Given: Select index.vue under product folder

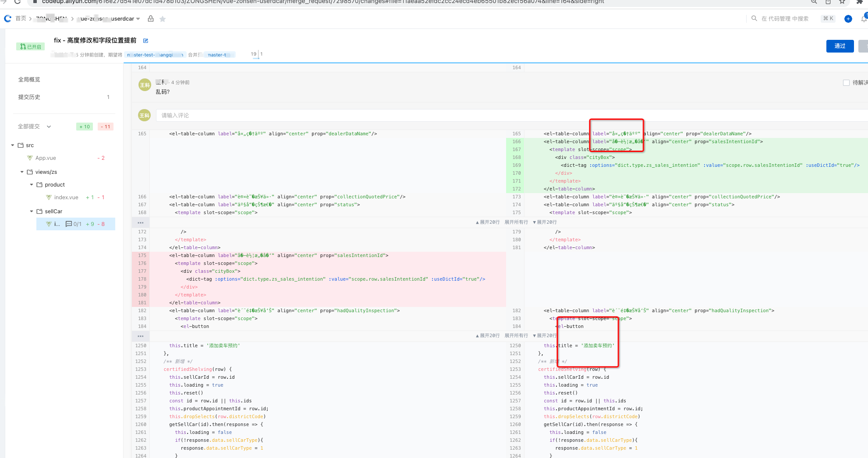Looking at the screenshot, I should point(66,197).
